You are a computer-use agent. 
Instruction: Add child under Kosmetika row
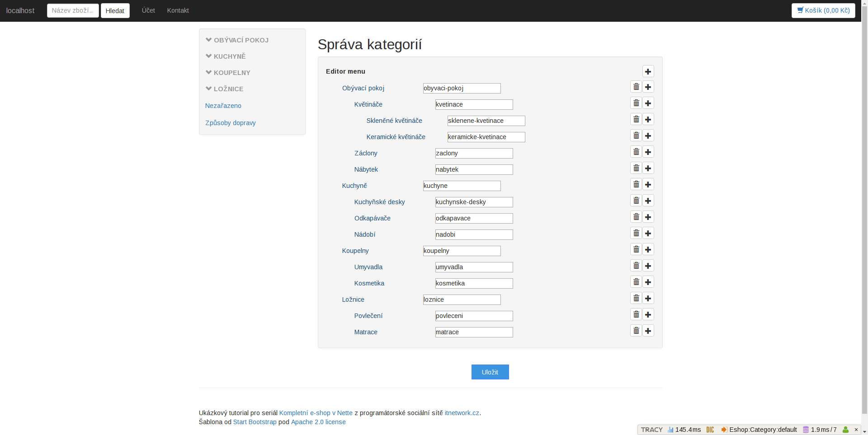coord(648,282)
